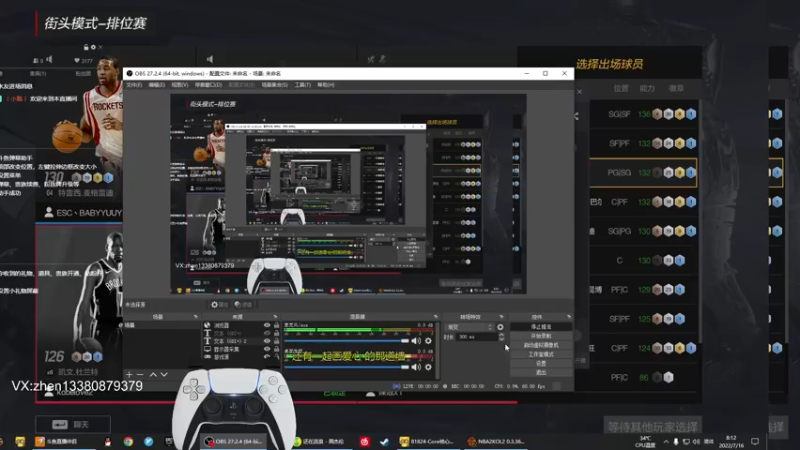Select the 显示器采集 display capture source
The width and height of the screenshot is (800, 450).
click(x=241, y=349)
